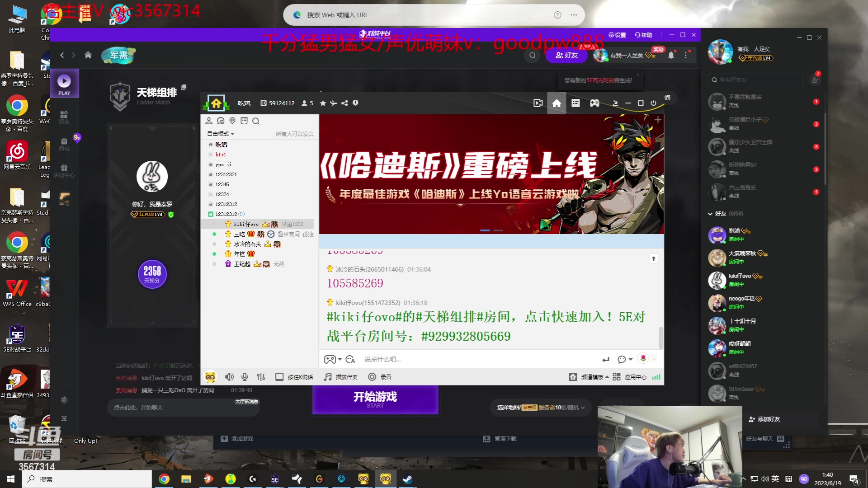Select sub-channel 12345
The width and height of the screenshot is (868, 488).
point(222,184)
